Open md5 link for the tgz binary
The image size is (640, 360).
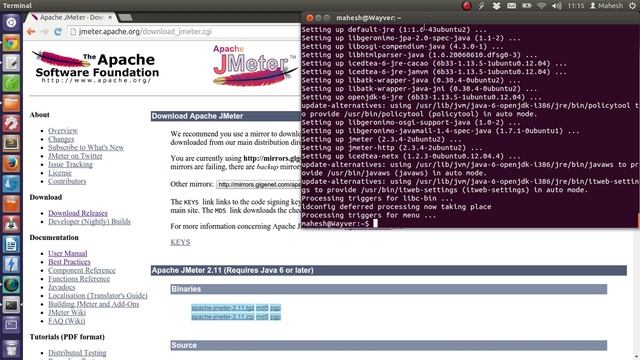tap(262, 308)
